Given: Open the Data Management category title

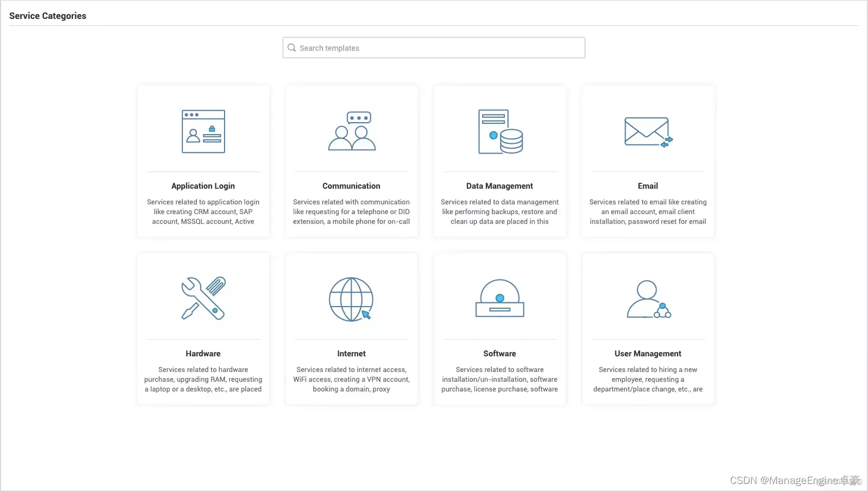Looking at the screenshot, I should point(499,186).
